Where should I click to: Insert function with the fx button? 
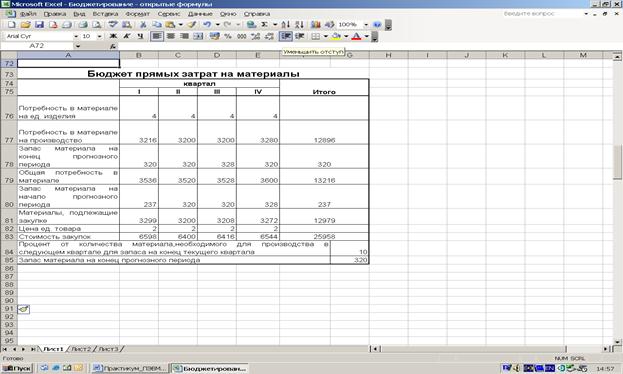click(x=113, y=46)
